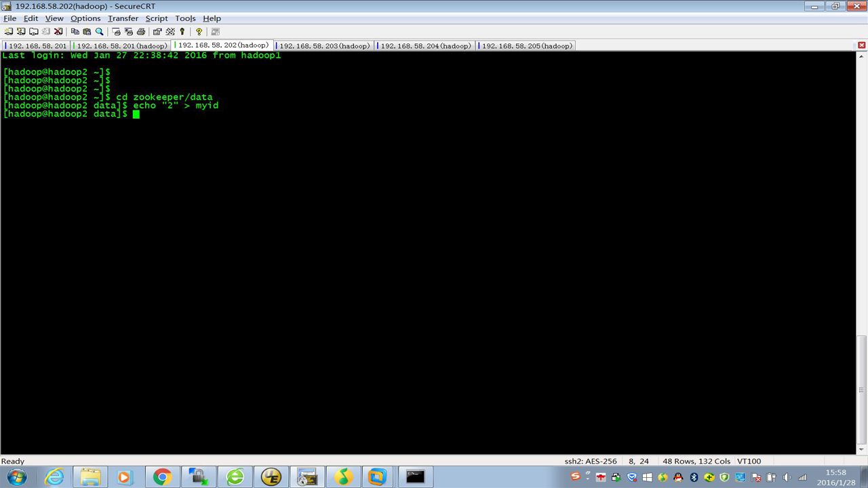Screen dimensions: 868x488
Task: Click 'VT100' in the status bar
Action: [749, 461]
